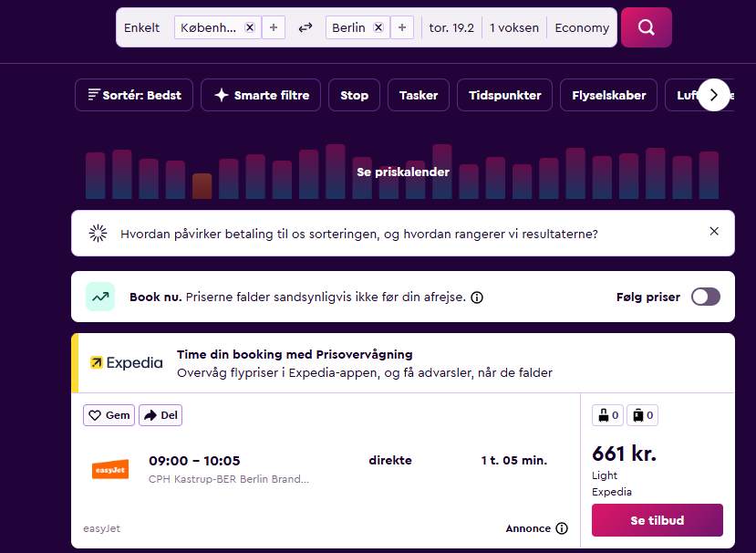Screen dimensions: 756x553
Task: Open info icon next to Annonce
Action: coord(562,528)
